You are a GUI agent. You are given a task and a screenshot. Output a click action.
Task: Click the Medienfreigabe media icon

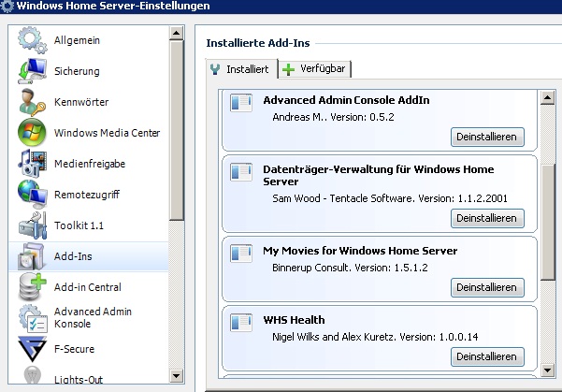tap(32, 164)
